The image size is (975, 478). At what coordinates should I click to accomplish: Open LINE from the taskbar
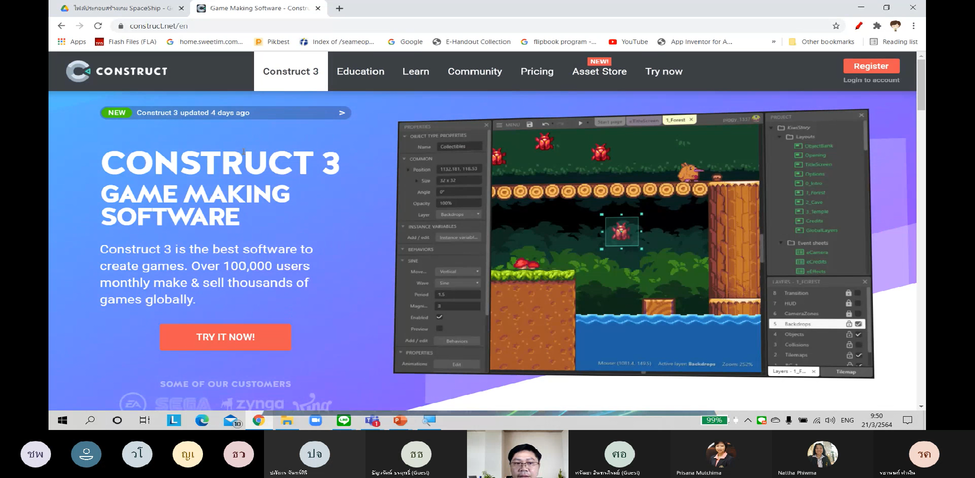point(344,420)
